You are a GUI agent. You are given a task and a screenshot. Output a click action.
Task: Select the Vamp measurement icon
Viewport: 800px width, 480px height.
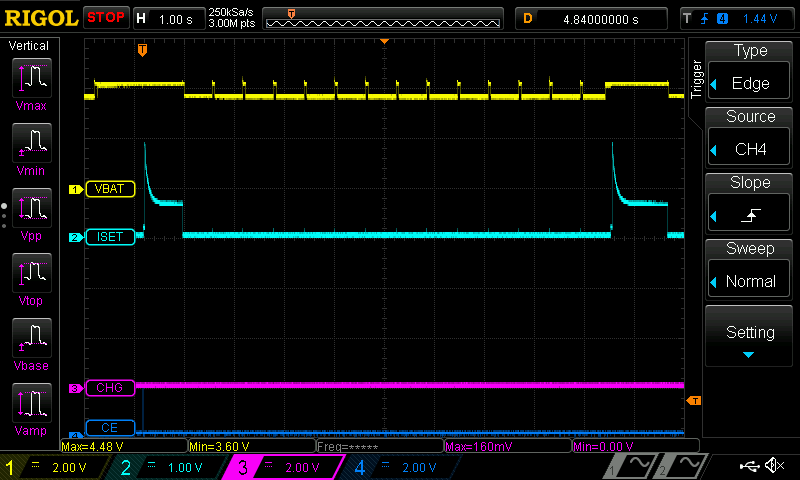point(32,403)
